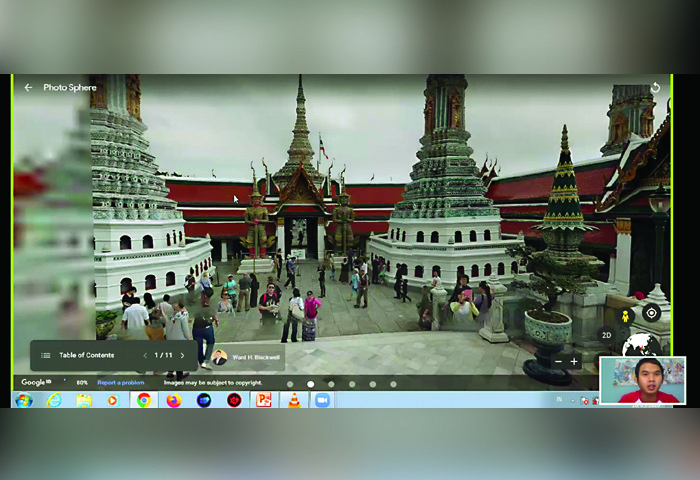The image size is (700, 480).
Task: Click Ward H. Blackwell author name
Action: click(x=255, y=356)
